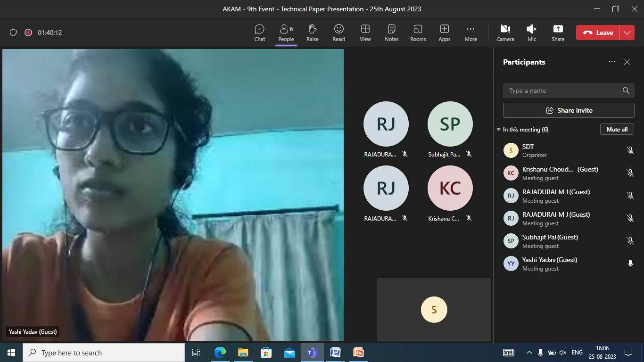Toggle the Camera on
Screen dimensions: 644x362
coord(505,33)
